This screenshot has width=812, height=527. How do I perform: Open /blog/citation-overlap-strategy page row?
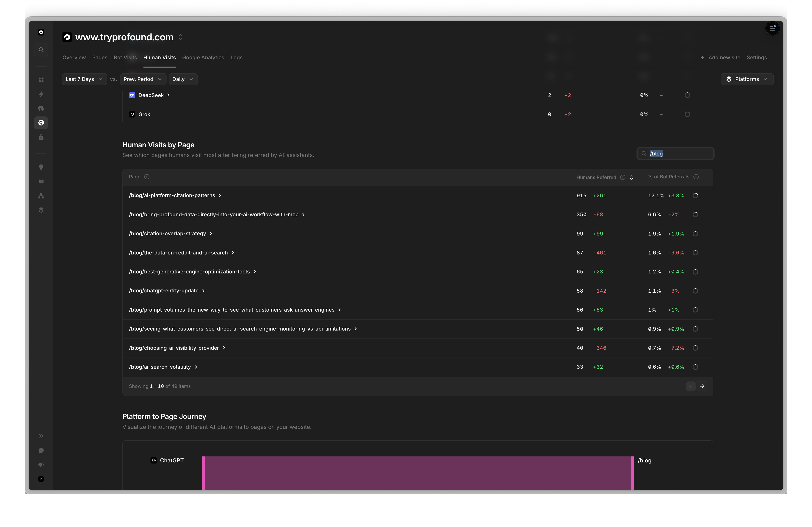point(167,234)
